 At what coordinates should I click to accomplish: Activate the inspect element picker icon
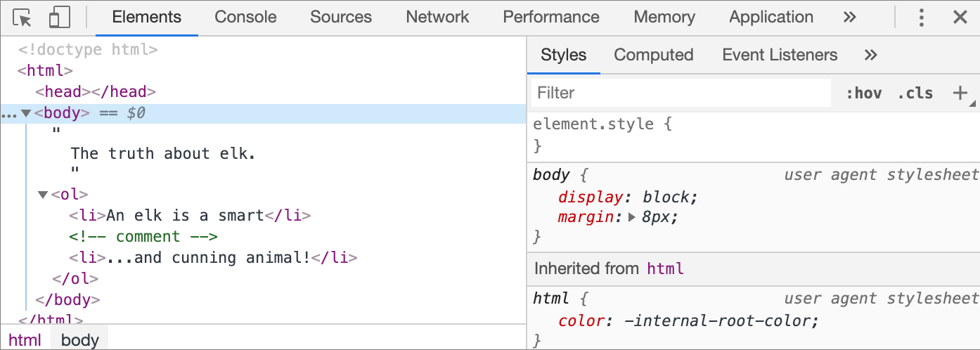click(22, 18)
